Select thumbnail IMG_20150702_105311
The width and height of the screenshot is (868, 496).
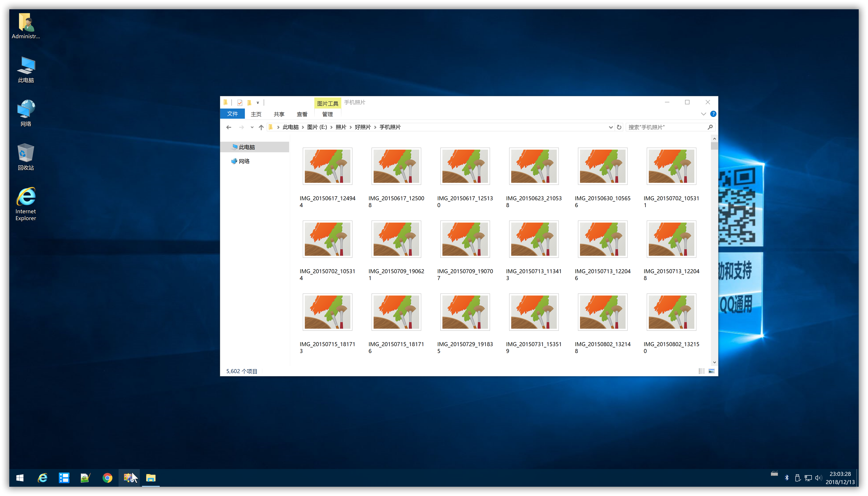click(672, 166)
